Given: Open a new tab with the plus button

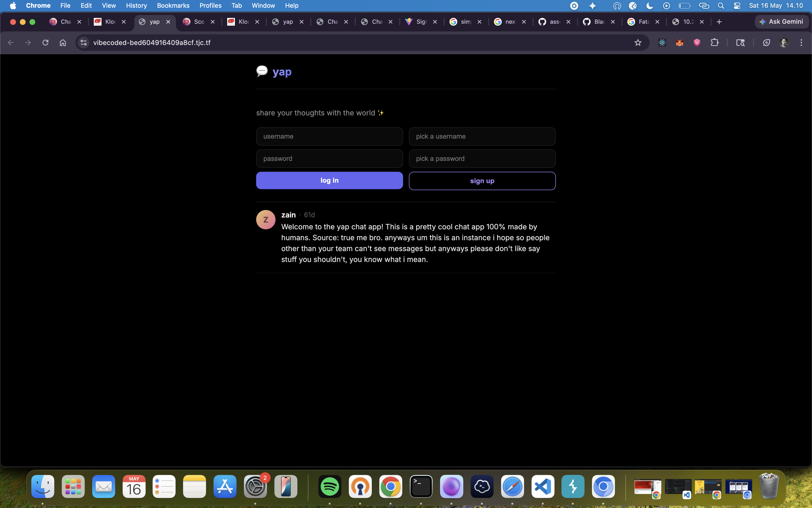Looking at the screenshot, I should click(x=719, y=22).
